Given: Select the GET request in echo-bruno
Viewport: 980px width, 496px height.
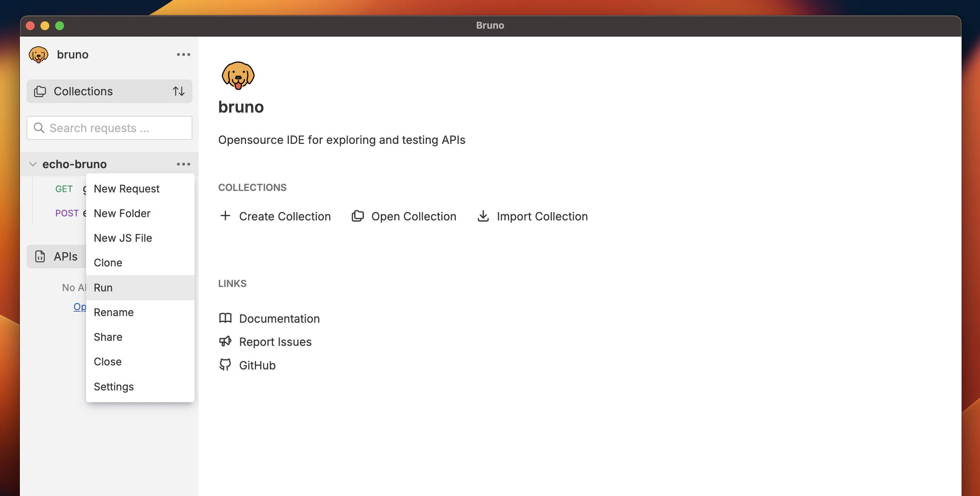Looking at the screenshot, I should pos(64,189).
